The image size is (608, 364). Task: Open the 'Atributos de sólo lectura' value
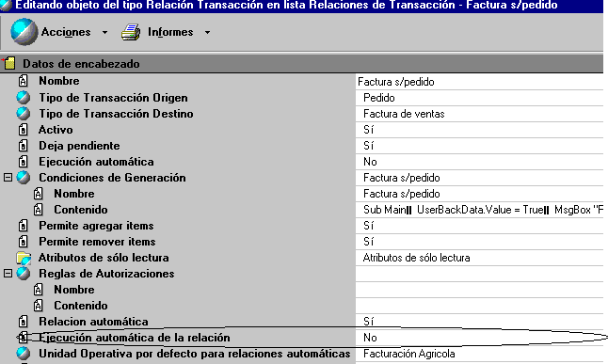(479, 258)
